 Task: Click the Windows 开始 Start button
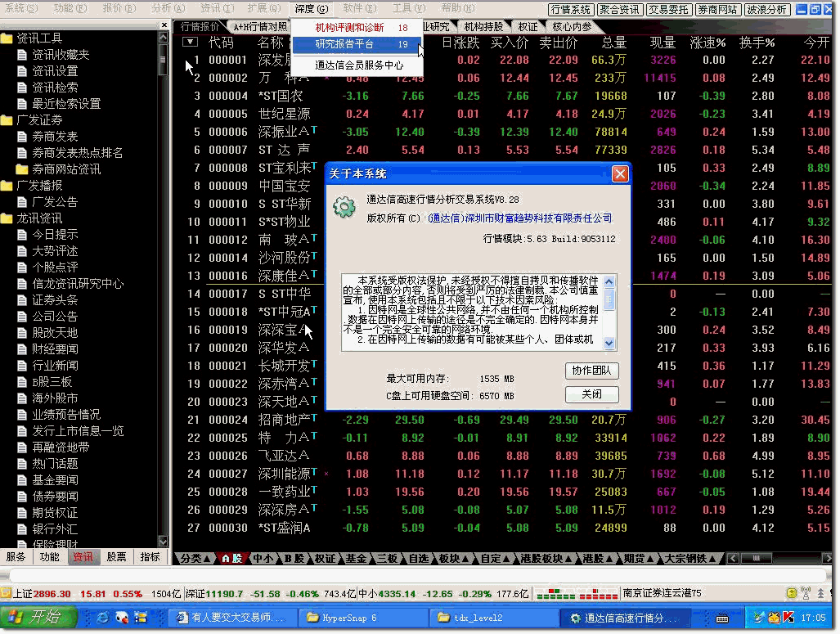(38, 618)
